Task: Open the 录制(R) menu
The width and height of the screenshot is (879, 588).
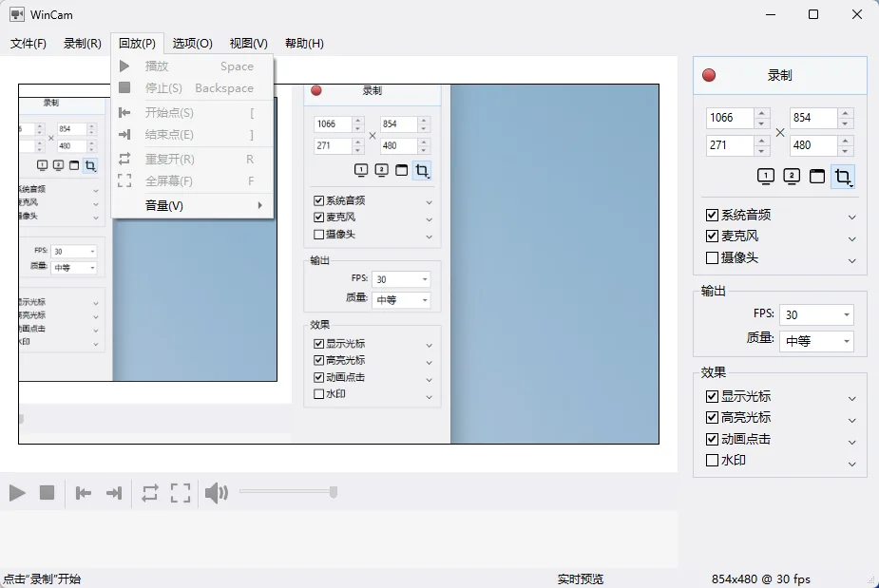Action: (x=83, y=43)
